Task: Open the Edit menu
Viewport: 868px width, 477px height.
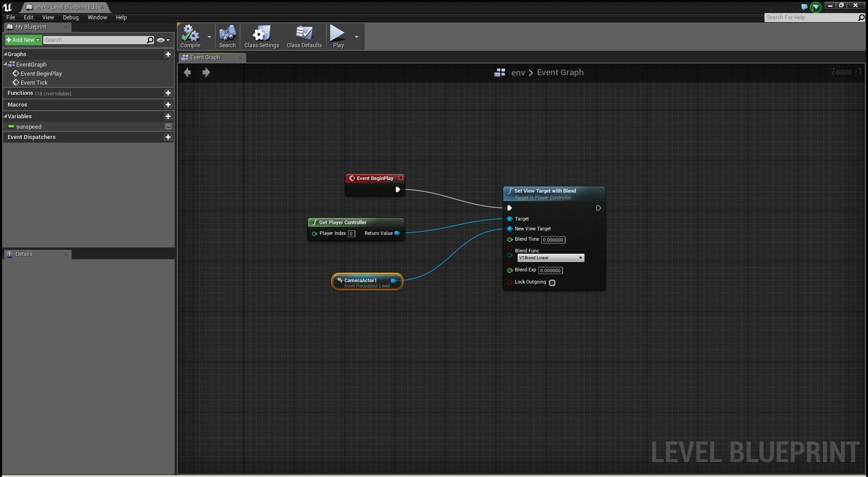Action: pyautogui.click(x=28, y=17)
